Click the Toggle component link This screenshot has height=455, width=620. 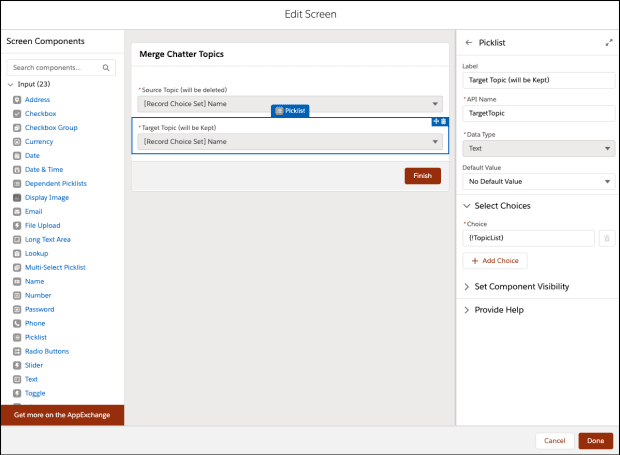(x=35, y=393)
